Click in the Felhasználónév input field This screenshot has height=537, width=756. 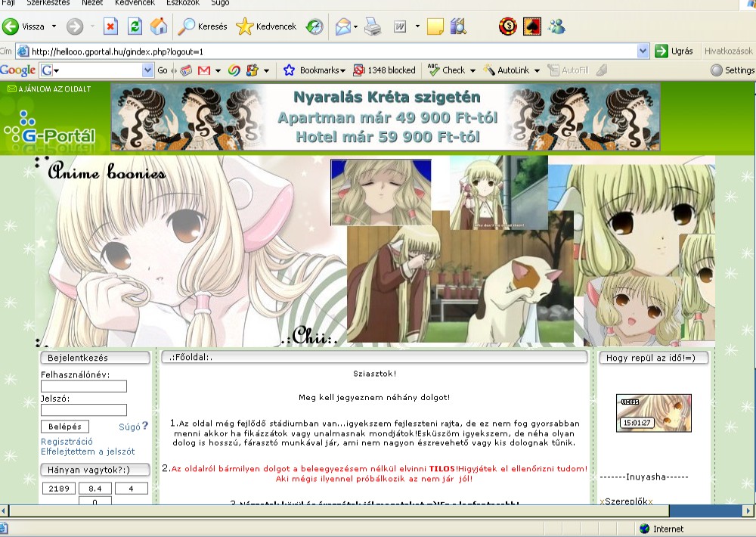pyautogui.click(x=84, y=386)
